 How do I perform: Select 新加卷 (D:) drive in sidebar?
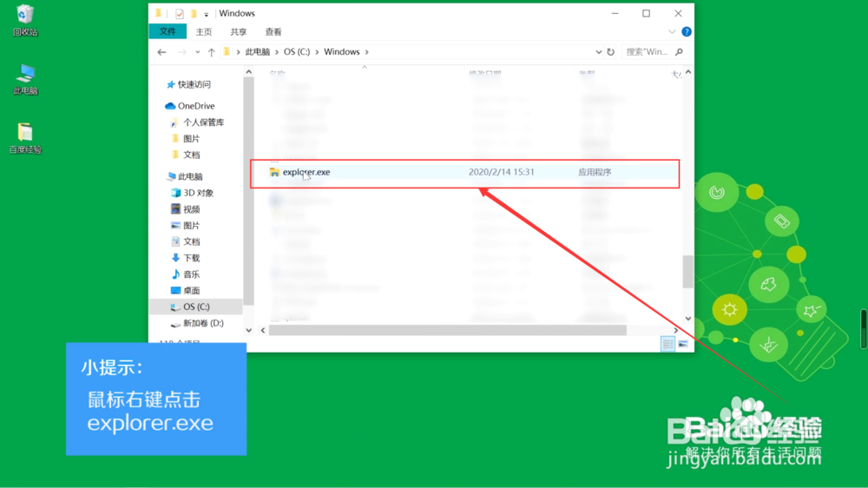(x=196, y=323)
